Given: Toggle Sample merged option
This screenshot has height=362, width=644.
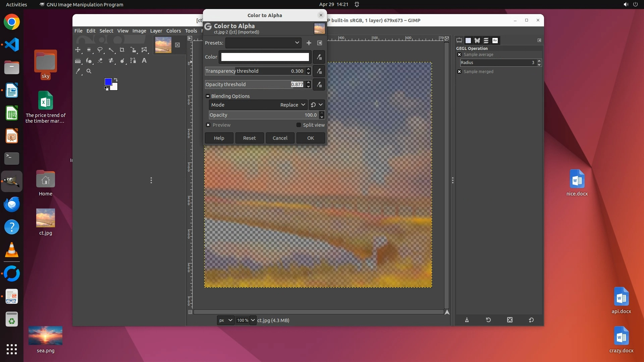Looking at the screenshot, I should click(460, 72).
